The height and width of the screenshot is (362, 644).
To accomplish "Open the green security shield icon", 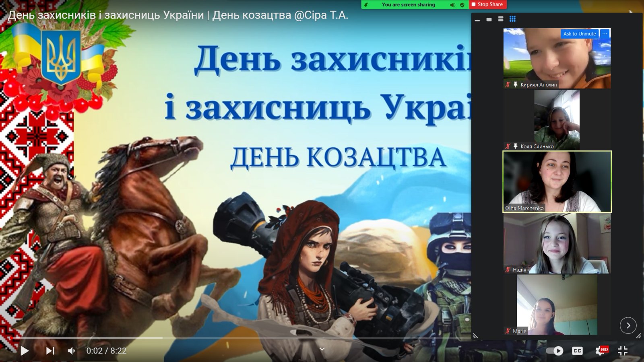I will (462, 5).
